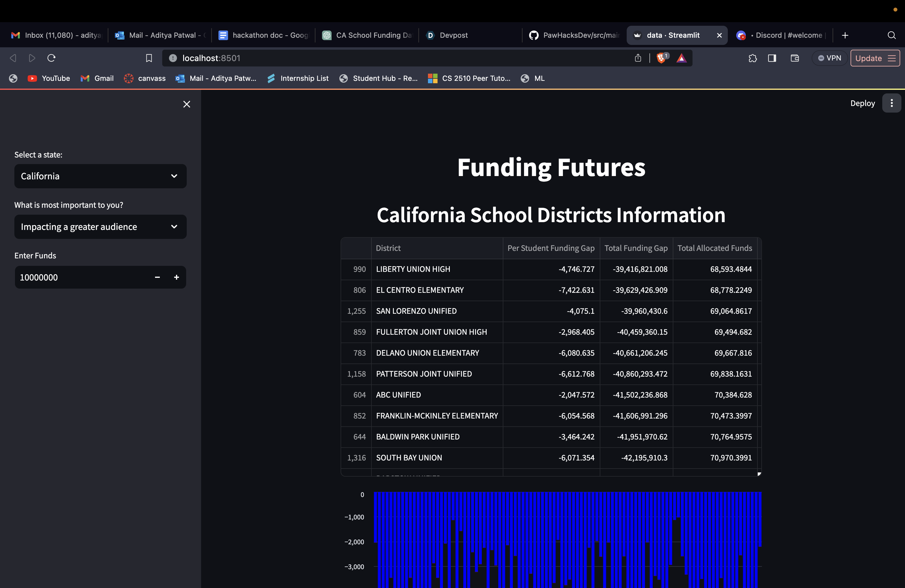Open the Select a state dropdown
Viewport: 905px width, 588px height.
[100, 176]
